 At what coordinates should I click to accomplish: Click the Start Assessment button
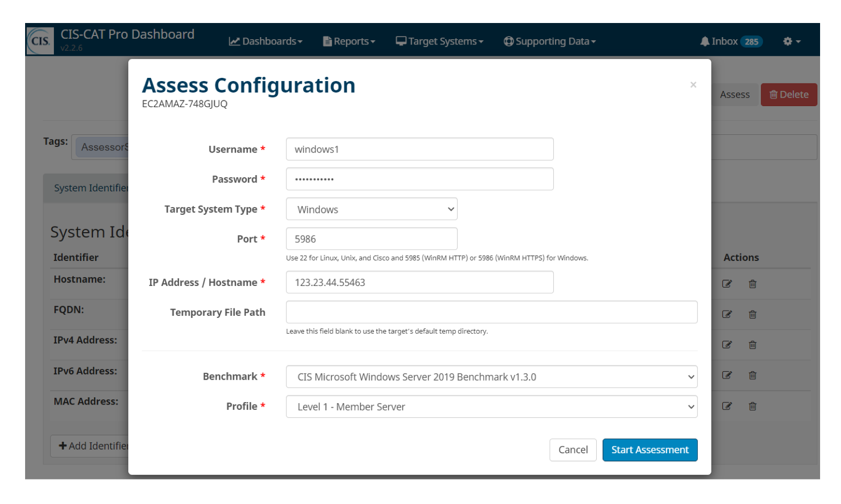coord(650,450)
